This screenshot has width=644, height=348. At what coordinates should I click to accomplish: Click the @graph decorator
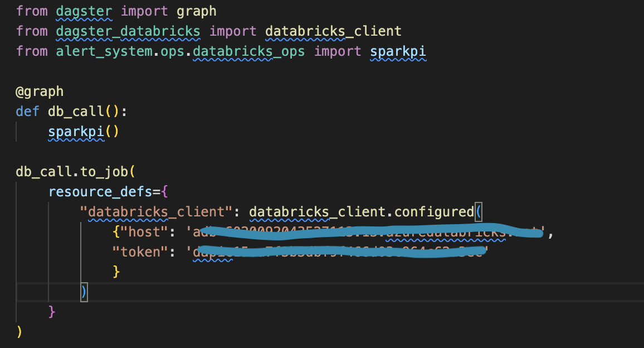pyautogui.click(x=39, y=91)
